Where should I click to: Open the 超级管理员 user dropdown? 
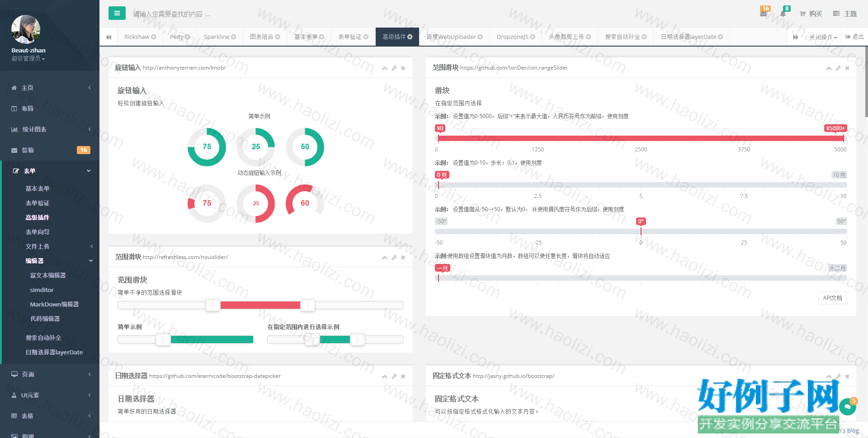[x=28, y=59]
